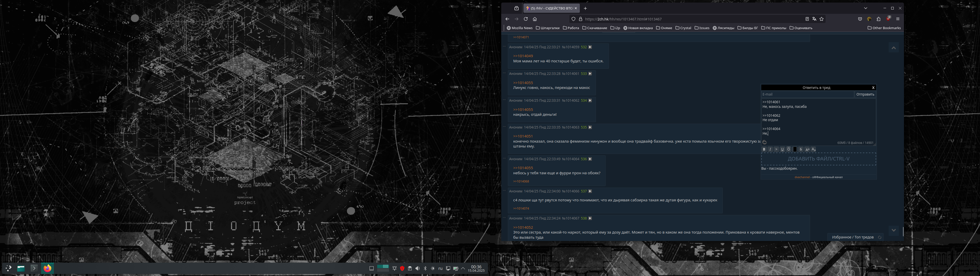
Task: Click into the reply message text area
Action: click(x=818, y=122)
